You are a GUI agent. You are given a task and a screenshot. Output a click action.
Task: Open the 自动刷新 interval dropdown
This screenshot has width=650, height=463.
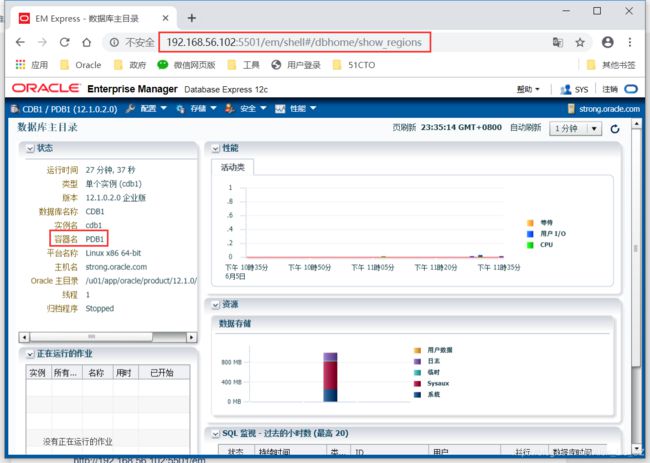575,128
